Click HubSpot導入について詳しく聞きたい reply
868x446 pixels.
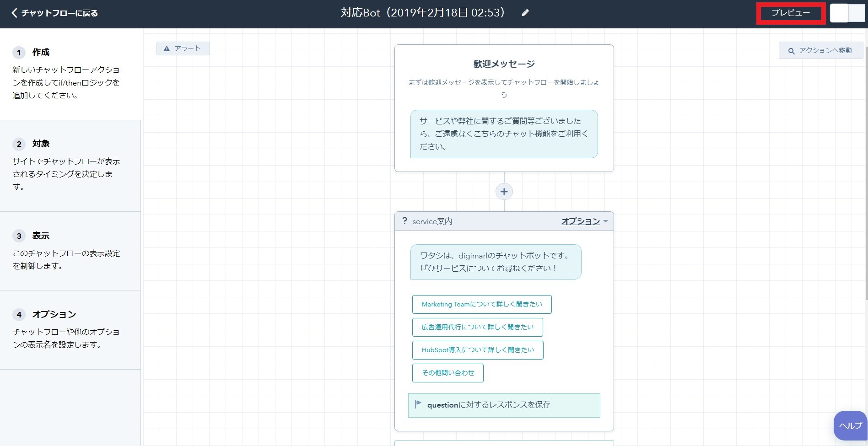tap(478, 350)
